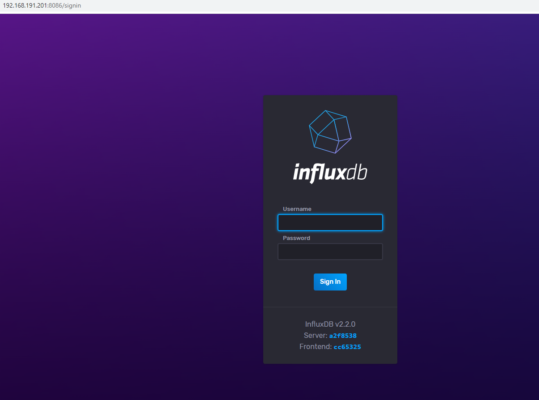This screenshot has width=539, height=400.
Task: Click the thin "db" part of wordmark
Action: tap(356, 173)
